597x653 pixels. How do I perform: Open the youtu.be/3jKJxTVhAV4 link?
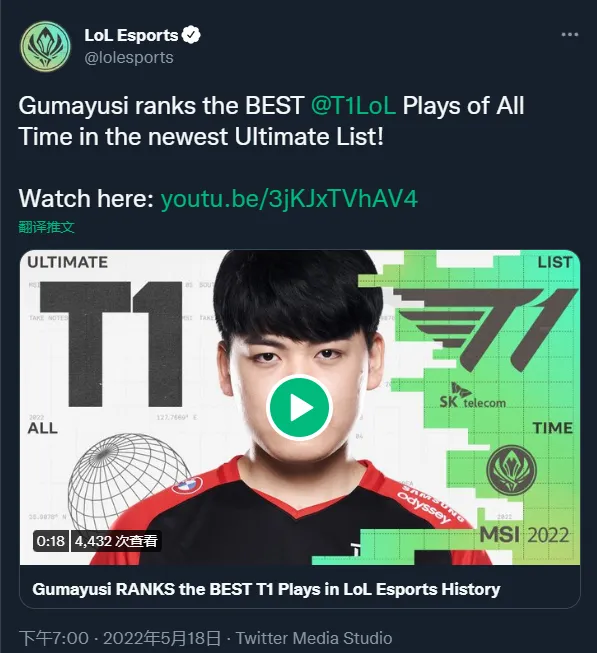289,199
